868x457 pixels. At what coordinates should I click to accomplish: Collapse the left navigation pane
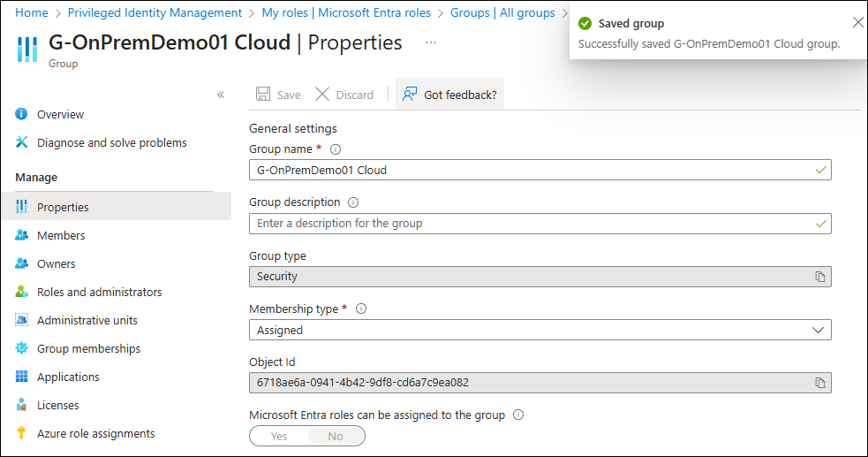click(x=221, y=95)
